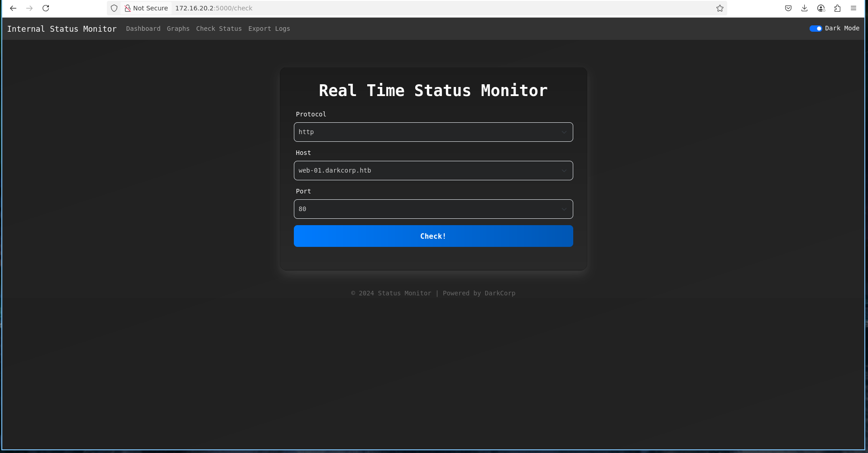Screen dimensions: 868x453
Task: Open the Graphs nav item
Action: click(x=178, y=29)
